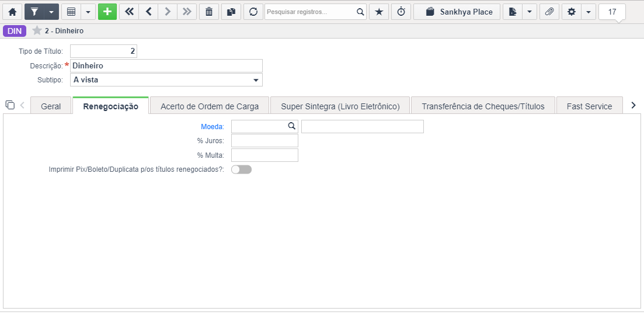Switch to the Fast Service tab
Screen dimensions: 644x315
(x=589, y=106)
